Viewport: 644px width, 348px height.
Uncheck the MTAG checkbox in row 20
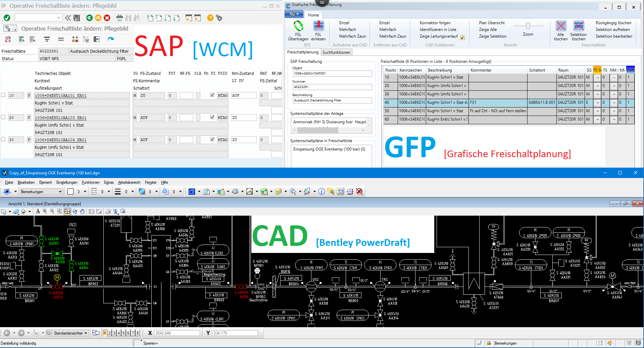(212, 117)
